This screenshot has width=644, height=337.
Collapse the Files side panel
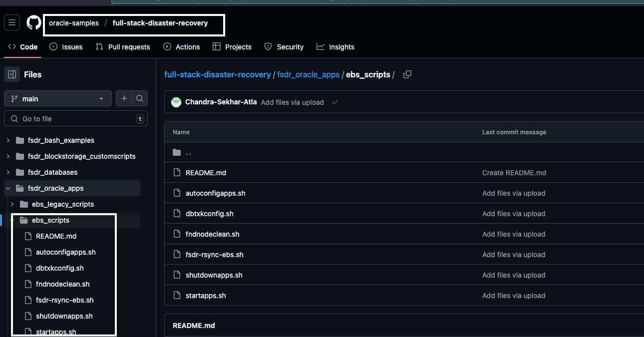12,74
